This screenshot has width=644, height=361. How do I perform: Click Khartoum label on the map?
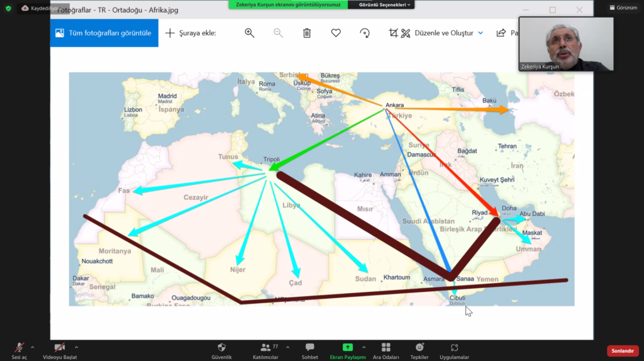[x=397, y=277]
